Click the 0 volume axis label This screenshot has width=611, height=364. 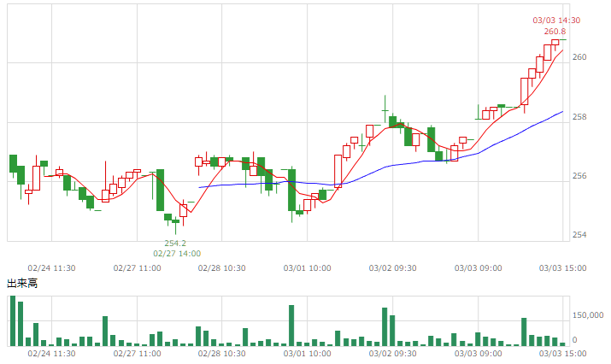(x=574, y=340)
